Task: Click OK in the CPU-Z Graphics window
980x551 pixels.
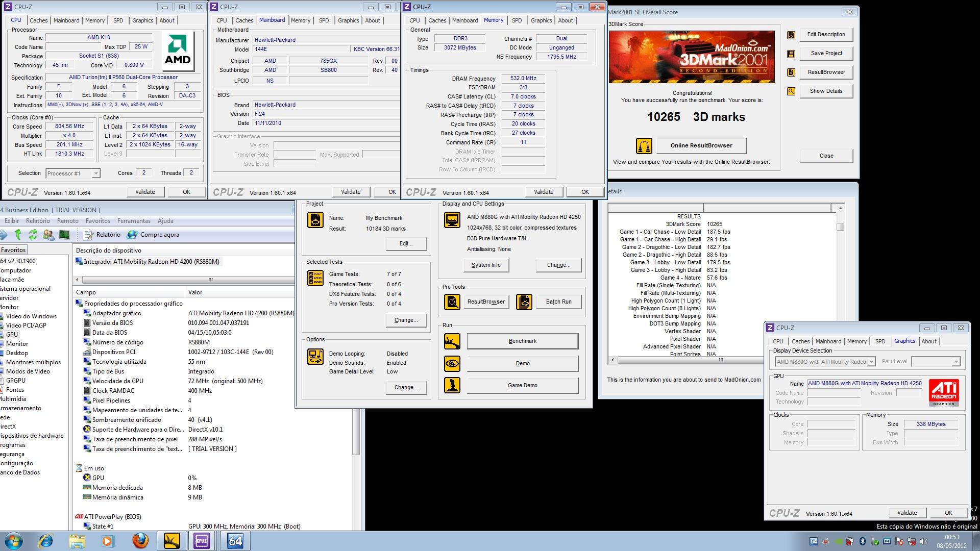Action: (x=948, y=513)
